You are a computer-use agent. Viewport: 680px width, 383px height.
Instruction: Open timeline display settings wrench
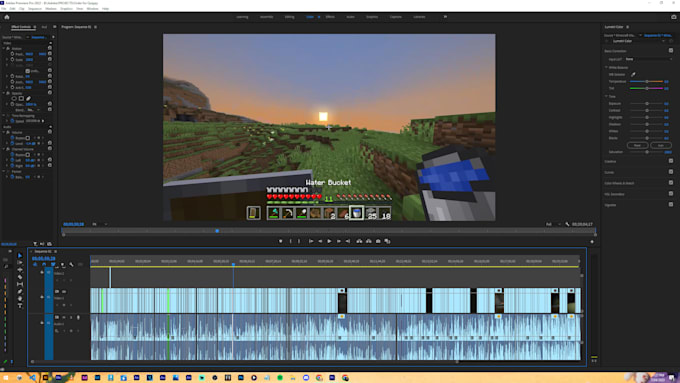pos(71,264)
